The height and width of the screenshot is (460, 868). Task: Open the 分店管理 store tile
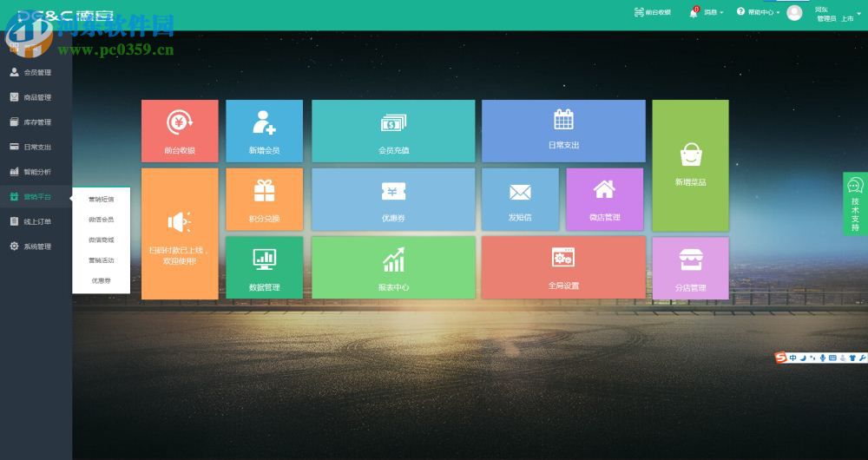690,268
